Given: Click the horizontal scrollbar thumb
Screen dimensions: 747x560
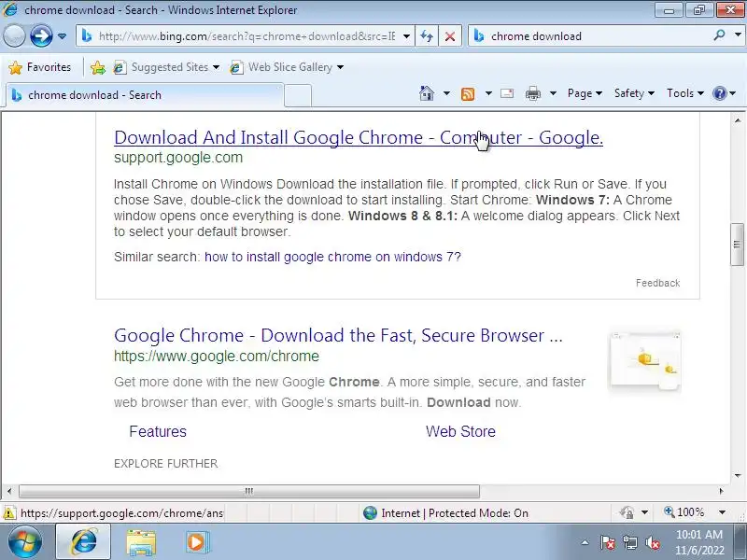Looking at the screenshot, I should (x=249, y=491).
